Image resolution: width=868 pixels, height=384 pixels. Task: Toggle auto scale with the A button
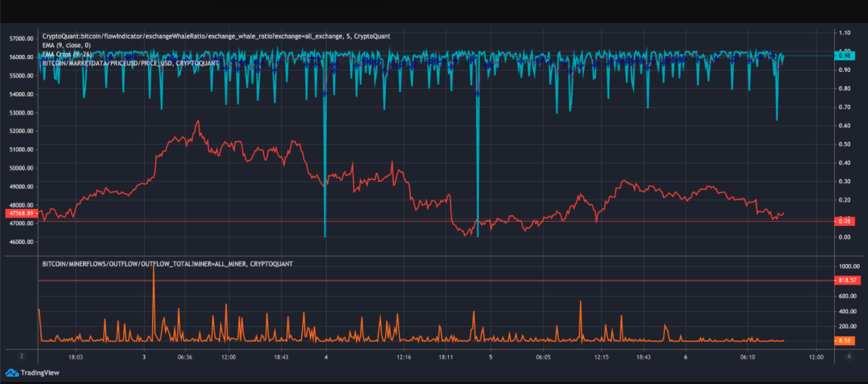849,356
